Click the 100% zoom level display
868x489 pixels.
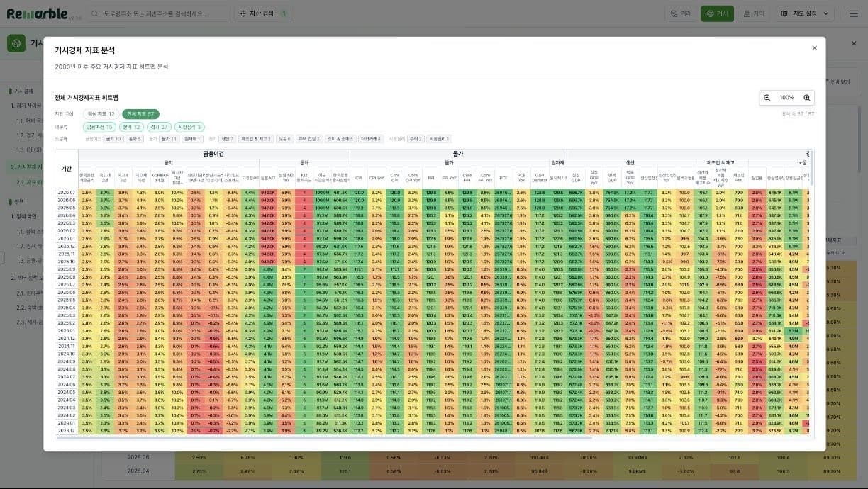pos(786,97)
